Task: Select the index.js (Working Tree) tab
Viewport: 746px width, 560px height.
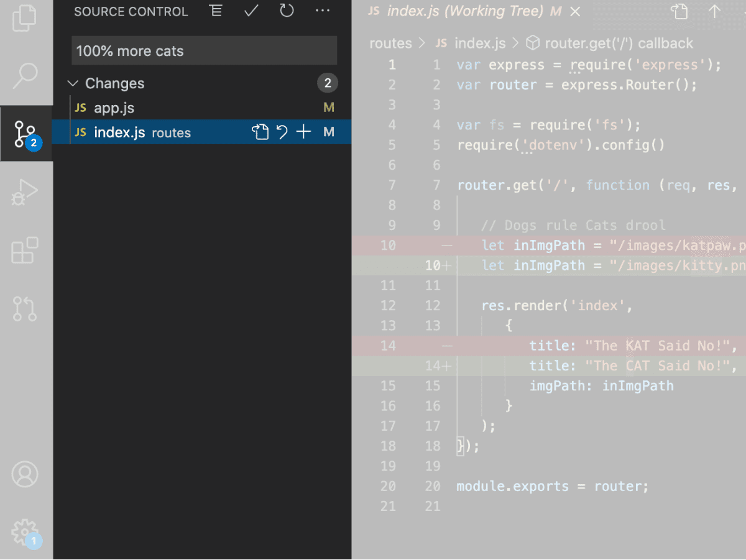Action: click(x=473, y=11)
